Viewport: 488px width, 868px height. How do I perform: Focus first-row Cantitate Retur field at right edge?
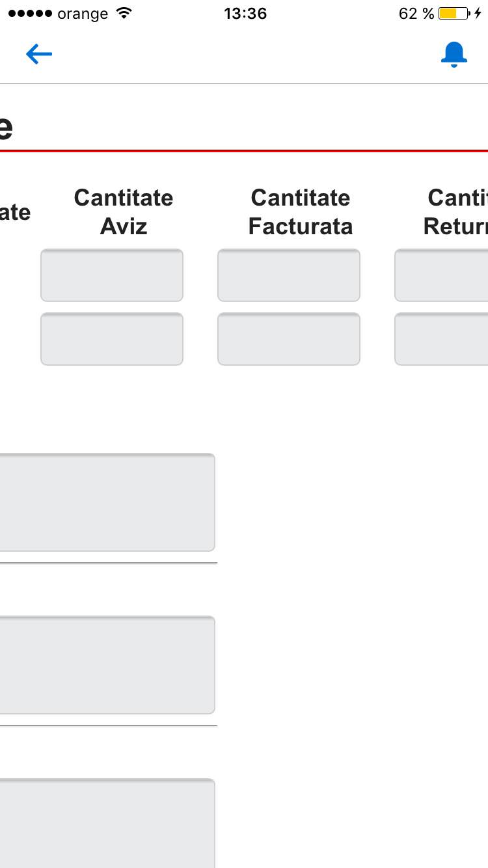(442, 275)
